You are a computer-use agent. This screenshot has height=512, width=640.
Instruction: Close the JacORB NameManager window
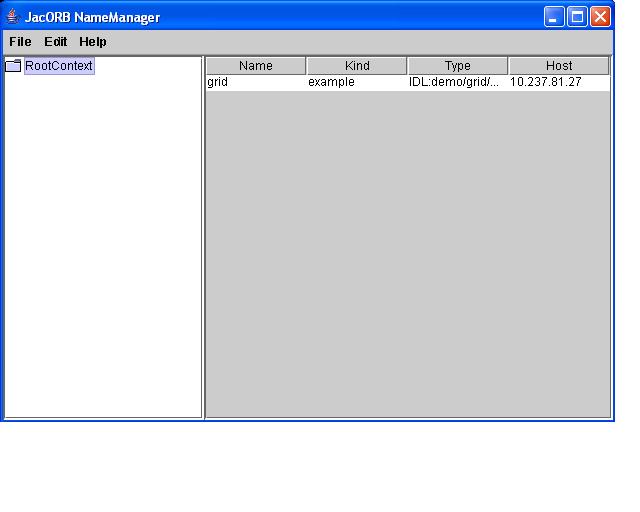pyautogui.click(x=600, y=17)
